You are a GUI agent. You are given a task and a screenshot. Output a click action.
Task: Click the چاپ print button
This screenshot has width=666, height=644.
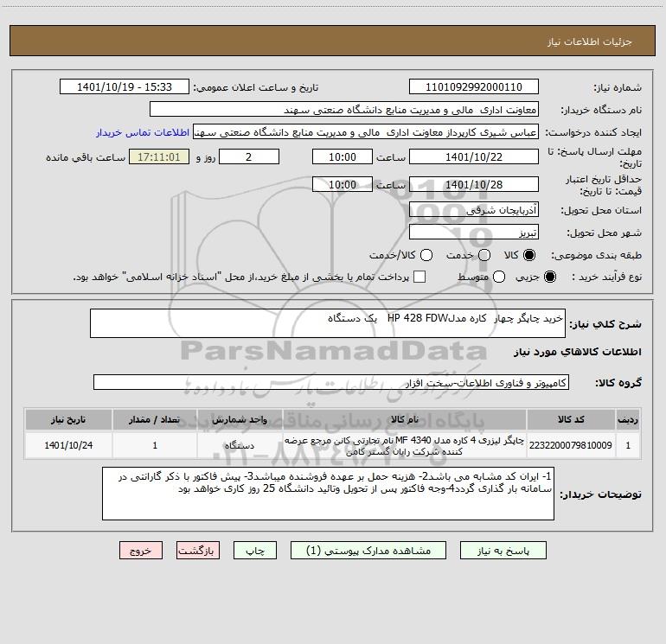click(x=255, y=551)
